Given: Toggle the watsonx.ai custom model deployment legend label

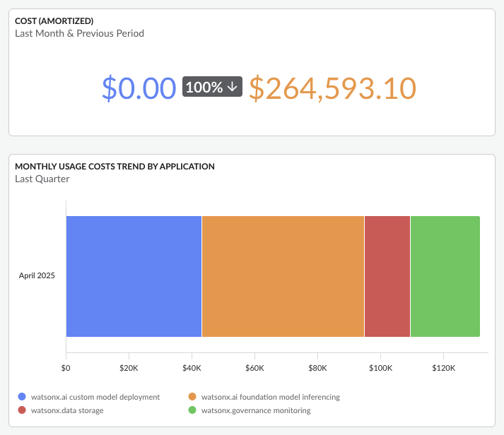Looking at the screenshot, I should pyautogui.click(x=95, y=397).
